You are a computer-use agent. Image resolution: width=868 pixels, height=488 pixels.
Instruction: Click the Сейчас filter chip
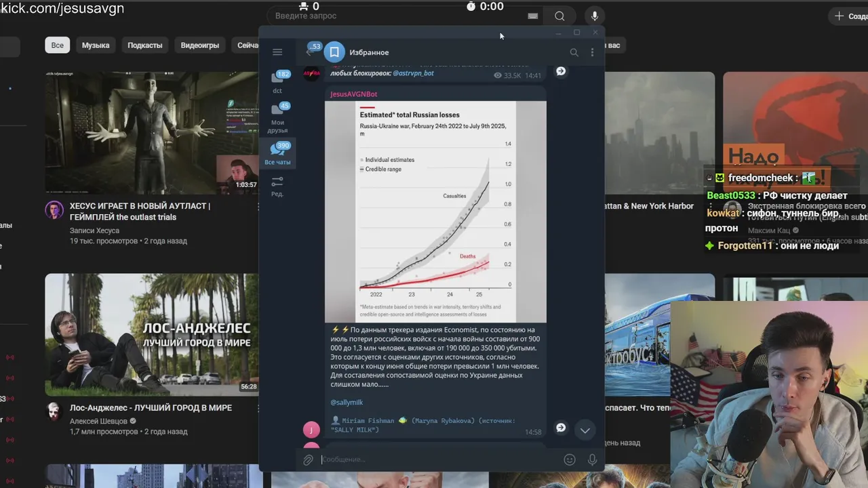[247, 45]
